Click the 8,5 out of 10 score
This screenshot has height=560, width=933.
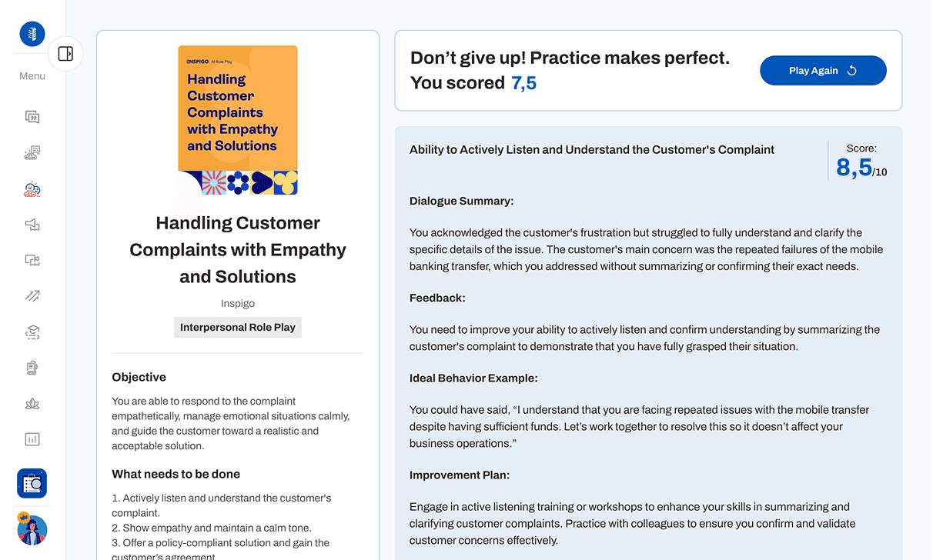[861, 168]
